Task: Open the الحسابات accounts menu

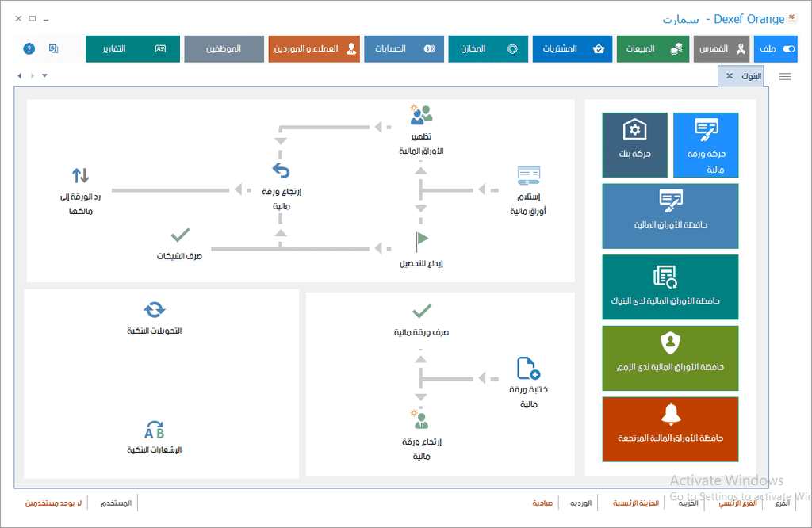Action: (x=404, y=48)
